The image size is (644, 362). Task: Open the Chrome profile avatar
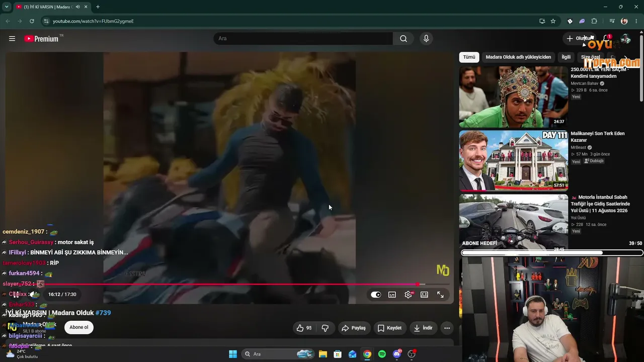point(624,21)
